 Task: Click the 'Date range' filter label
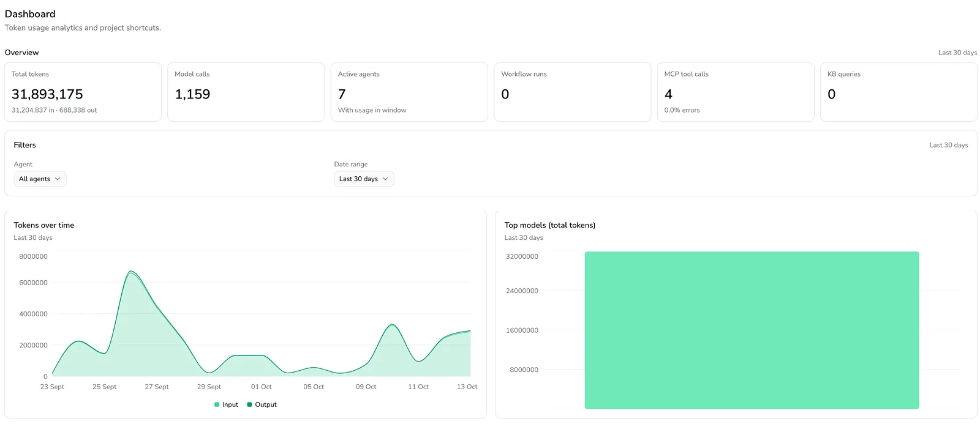pyautogui.click(x=351, y=164)
